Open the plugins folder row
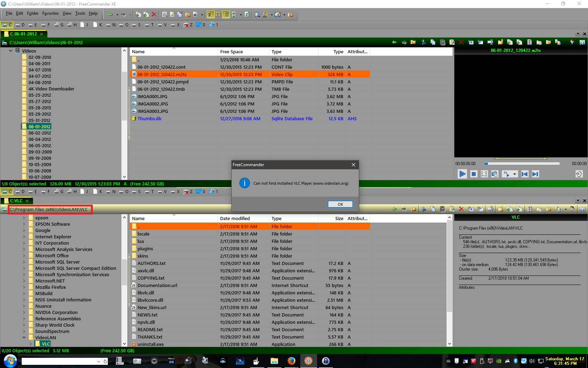Viewport: 588px width, 368px height. coord(250,248)
